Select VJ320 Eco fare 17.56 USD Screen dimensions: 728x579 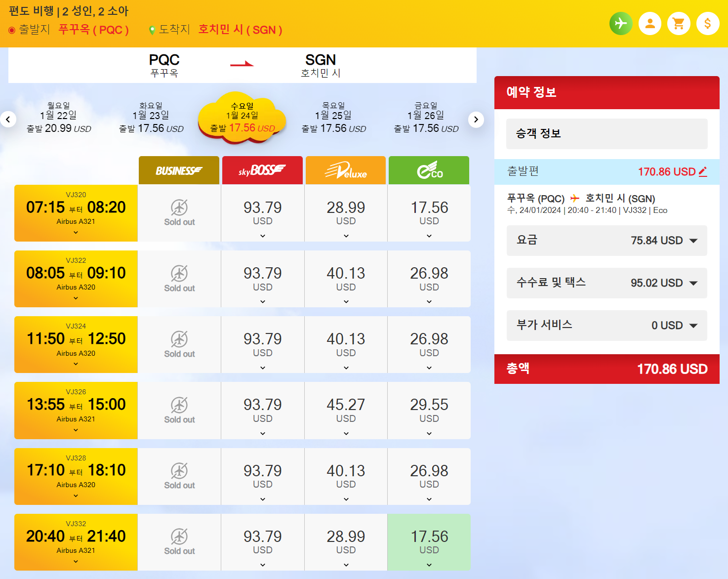click(429, 213)
